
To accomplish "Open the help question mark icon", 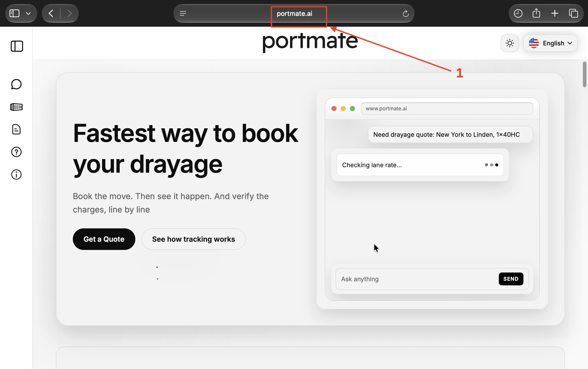I will tap(16, 152).
